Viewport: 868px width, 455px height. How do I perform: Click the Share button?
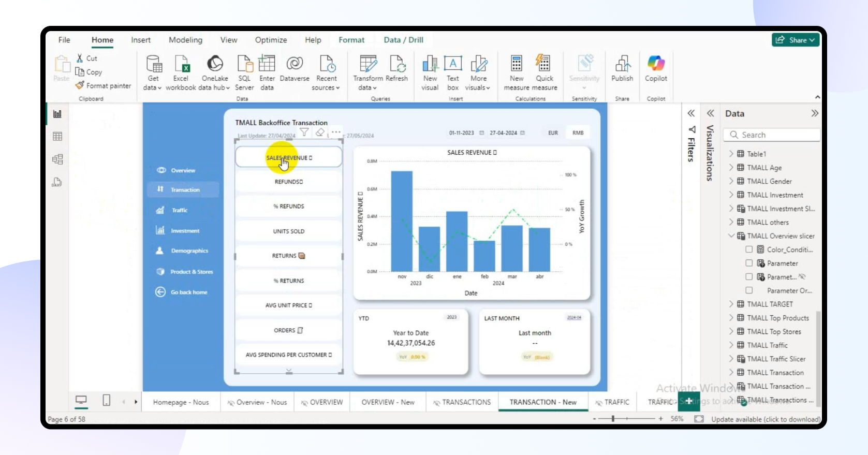point(796,40)
